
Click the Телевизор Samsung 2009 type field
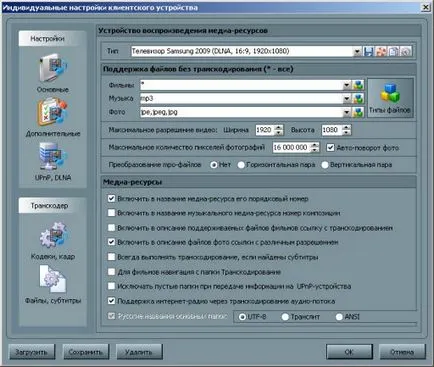pyautogui.click(x=242, y=51)
